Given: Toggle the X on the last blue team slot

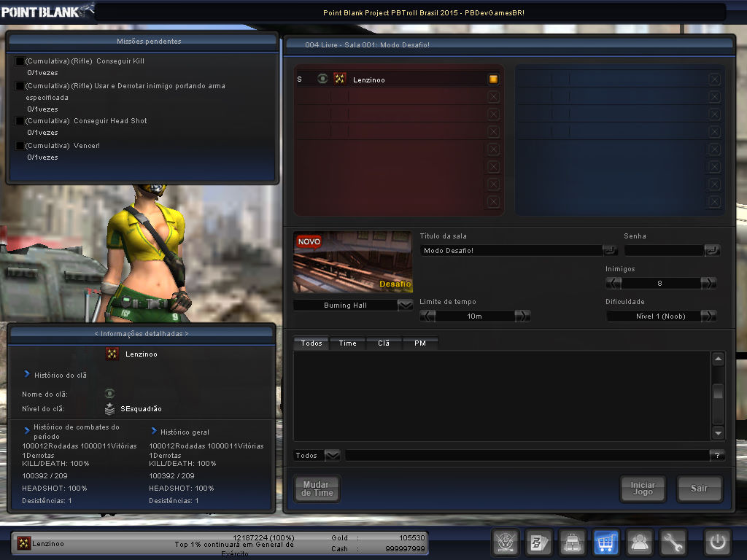Looking at the screenshot, I should 714,202.
